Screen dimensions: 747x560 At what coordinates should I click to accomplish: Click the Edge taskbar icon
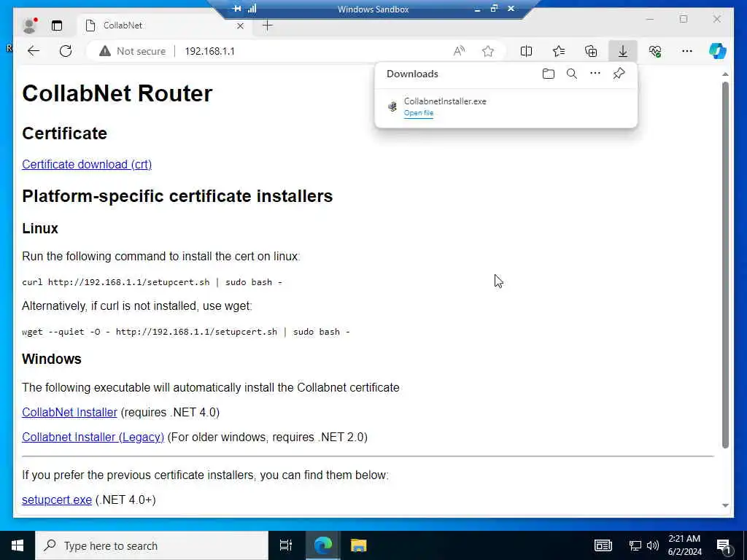point(323,545)
